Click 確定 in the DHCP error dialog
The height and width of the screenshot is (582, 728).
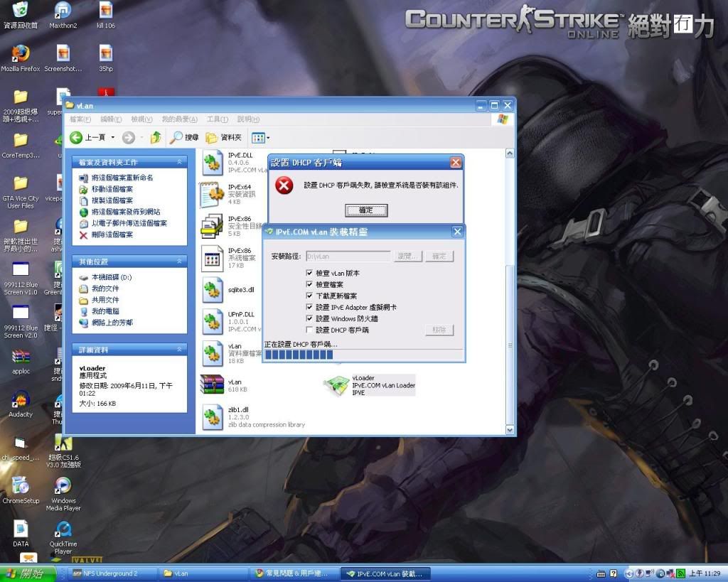tap(366, 210)
